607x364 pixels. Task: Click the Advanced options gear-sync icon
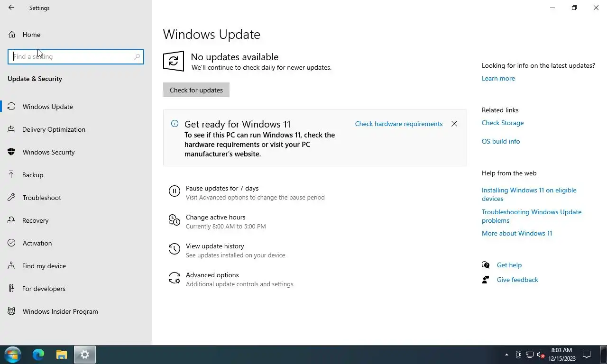pos(175,278)
